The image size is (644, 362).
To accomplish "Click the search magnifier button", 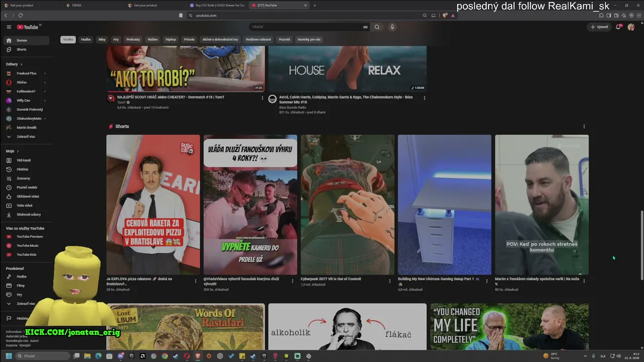I will 377,27.
